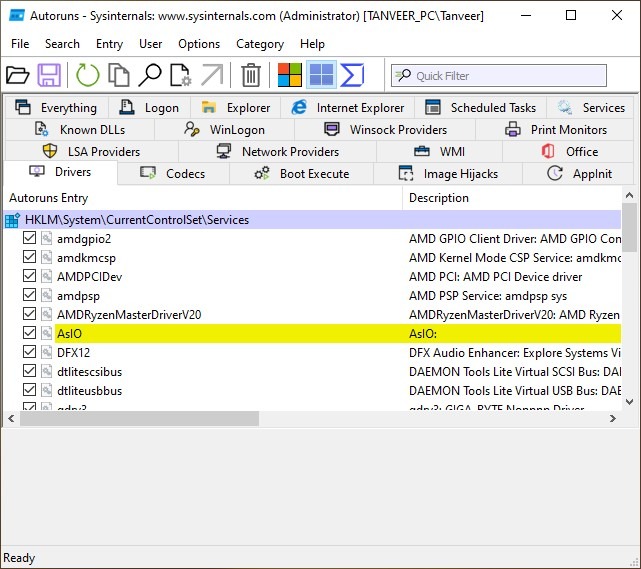Viewport: 641px width, 569px height.
Task: Sort by Description column header
Action: (512, 198)
